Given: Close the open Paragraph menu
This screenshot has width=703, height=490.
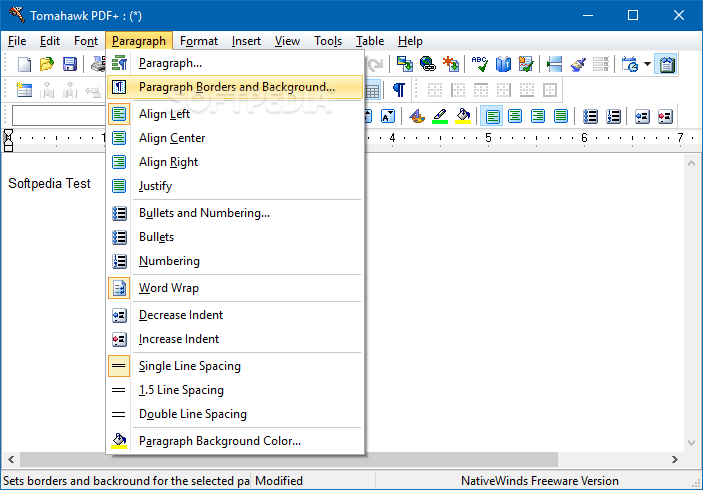Looking at the screenshot, I should [x=139, y=41].
